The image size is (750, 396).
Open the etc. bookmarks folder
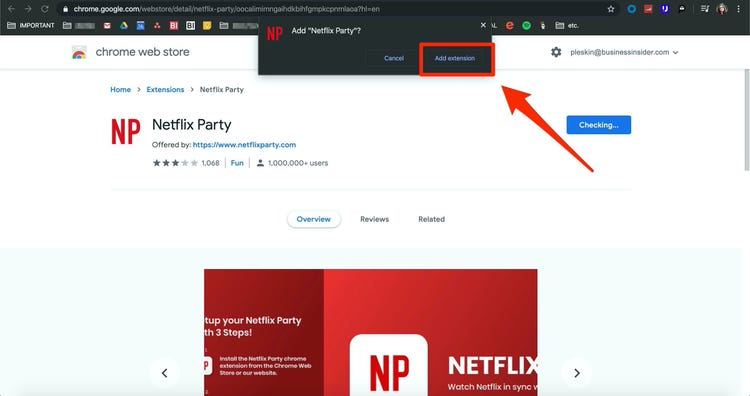[567, 25]
